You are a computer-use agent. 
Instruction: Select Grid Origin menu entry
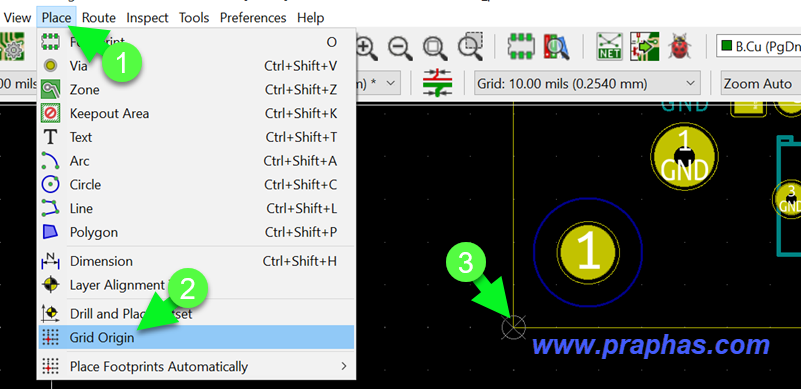click(x=197, y=337)
